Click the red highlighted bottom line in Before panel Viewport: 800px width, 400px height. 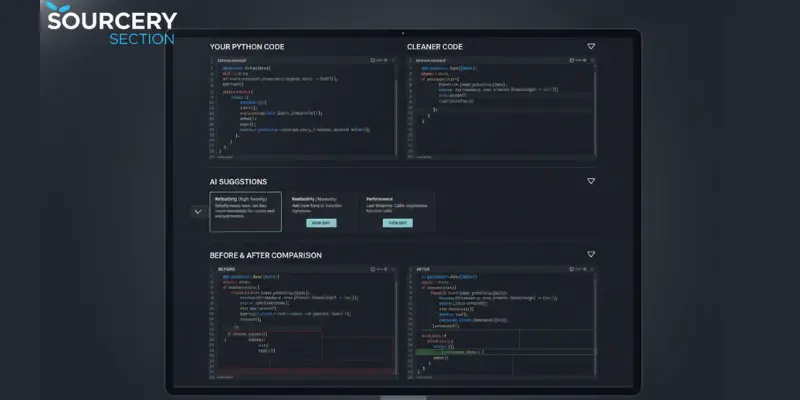[306, 372]
